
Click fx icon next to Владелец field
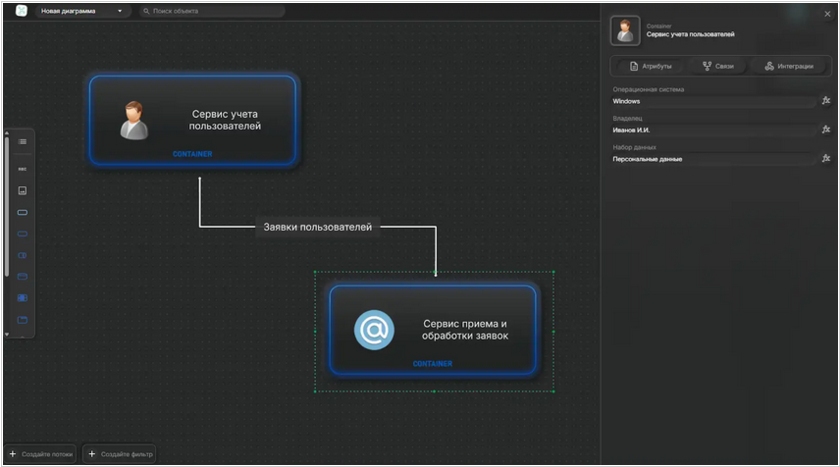tap(825, 130)
